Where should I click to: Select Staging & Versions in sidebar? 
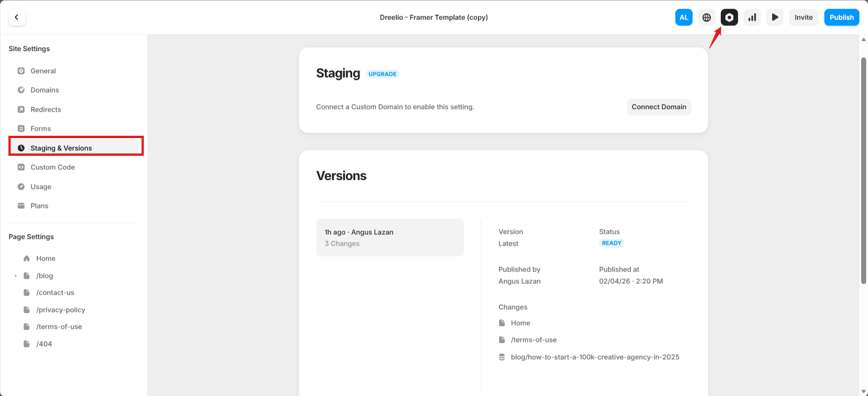pyautogui.click(x=74, y=148)
